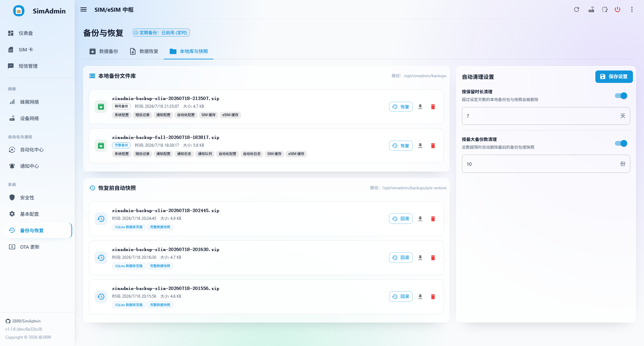Click the 精简备份 tag on first backup

pyautogui.click(x=121, y=106)
